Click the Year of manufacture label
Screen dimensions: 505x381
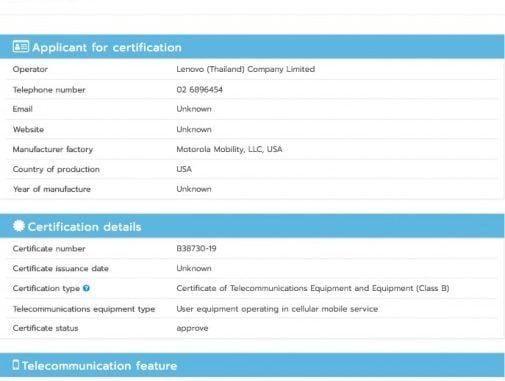(x=52, y=189)
